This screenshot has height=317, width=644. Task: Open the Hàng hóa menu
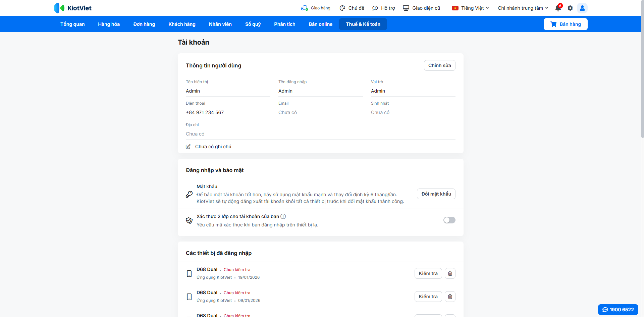109,24
